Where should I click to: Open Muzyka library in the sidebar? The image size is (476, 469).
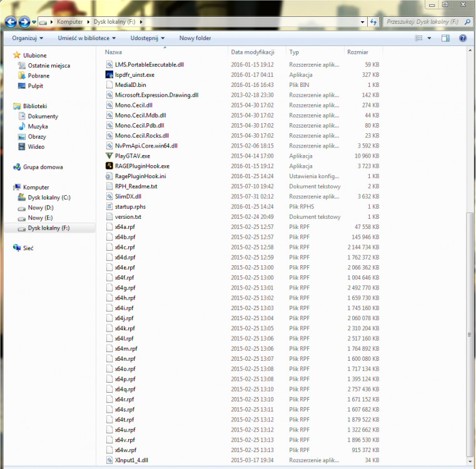point(38,126)
